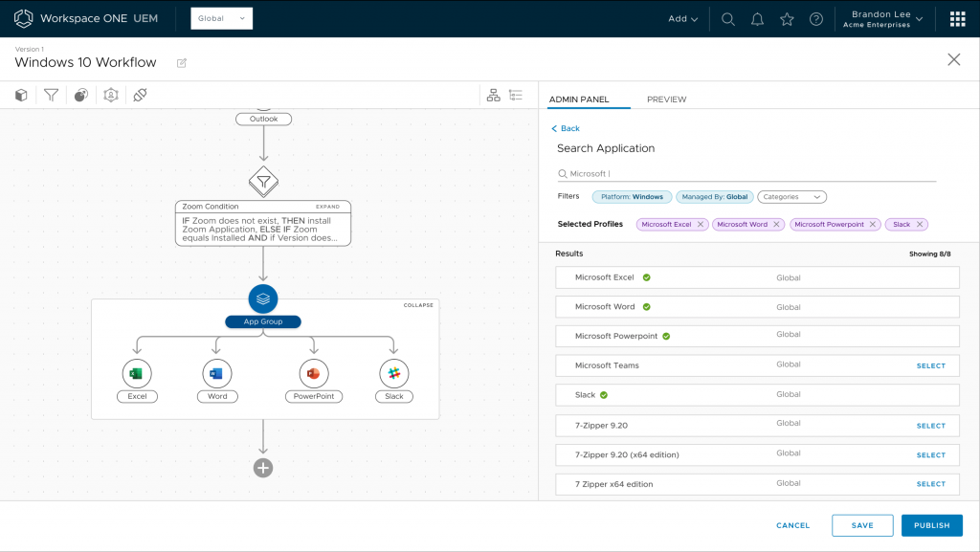
Task: Click the star favorites icon
Action: click(x=787, y=19)
